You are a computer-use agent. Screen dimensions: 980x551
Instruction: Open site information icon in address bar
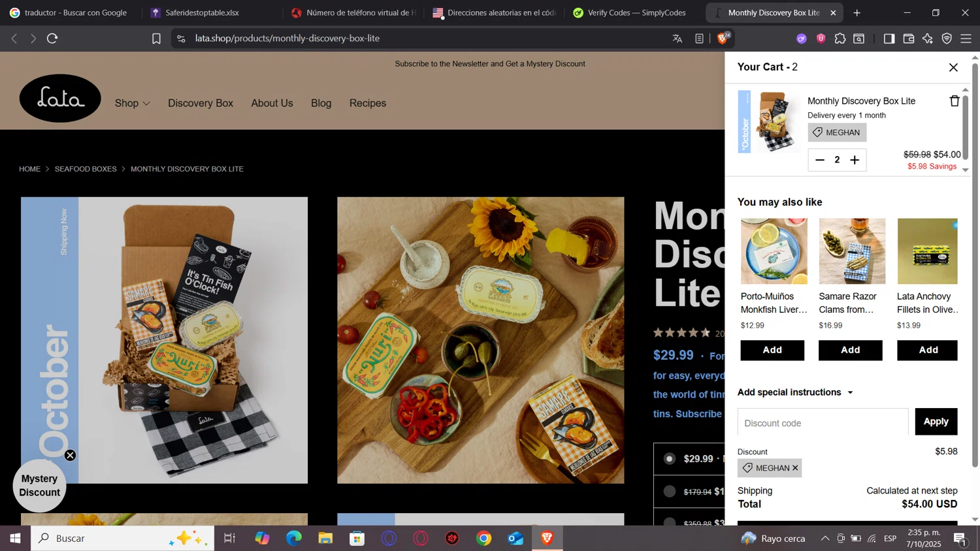coord(181,39)
